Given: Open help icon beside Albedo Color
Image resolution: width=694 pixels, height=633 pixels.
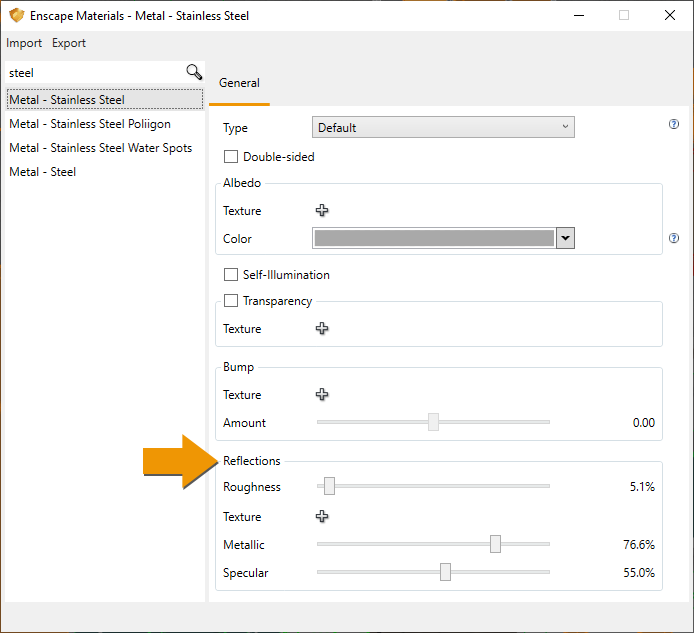Looking at the screenshot, I should pyautogui.click(x=674, y=238).
